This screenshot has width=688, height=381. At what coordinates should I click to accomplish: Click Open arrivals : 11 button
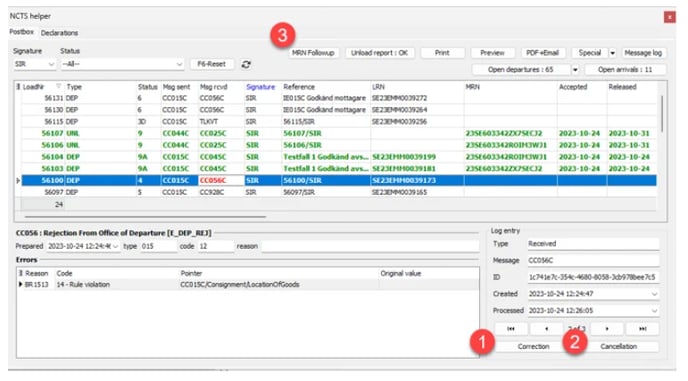point(625,70)
